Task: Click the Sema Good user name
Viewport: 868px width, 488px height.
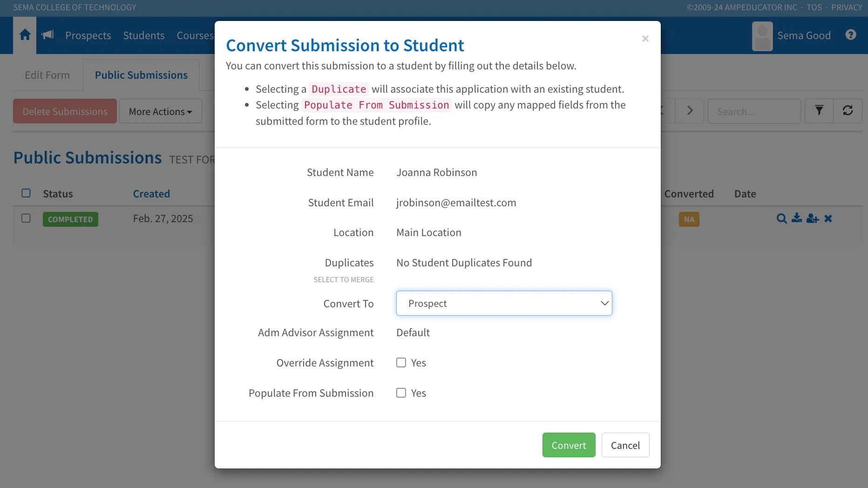Action: point(804,35)
